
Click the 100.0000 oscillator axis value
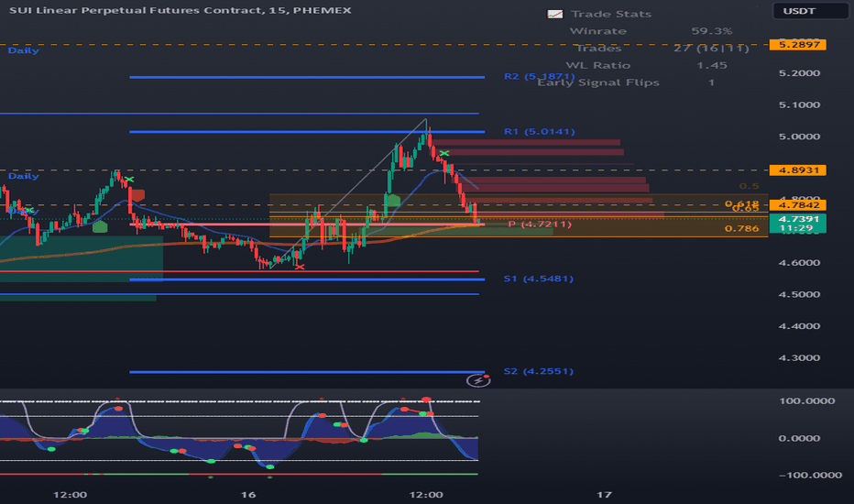point(806,400)
